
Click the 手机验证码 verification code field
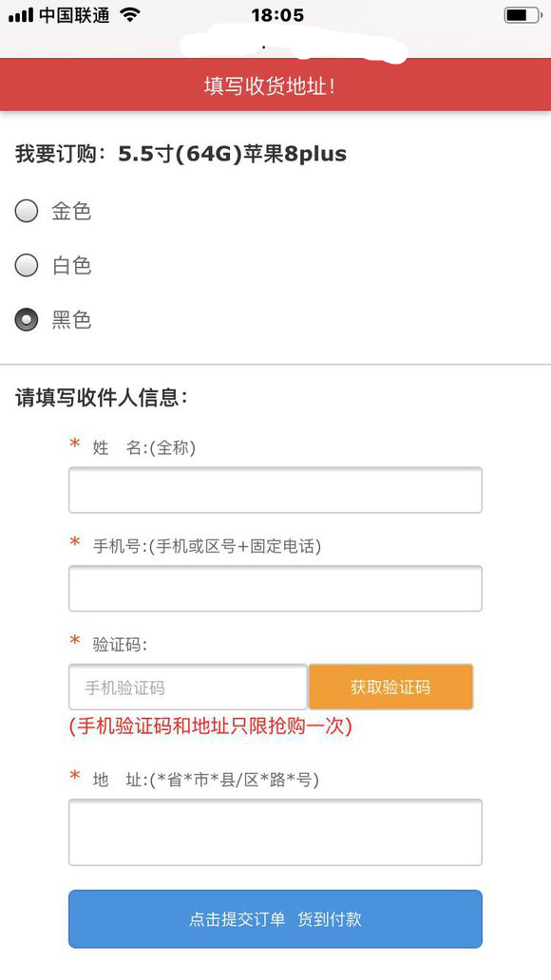(x=186, y=687)
